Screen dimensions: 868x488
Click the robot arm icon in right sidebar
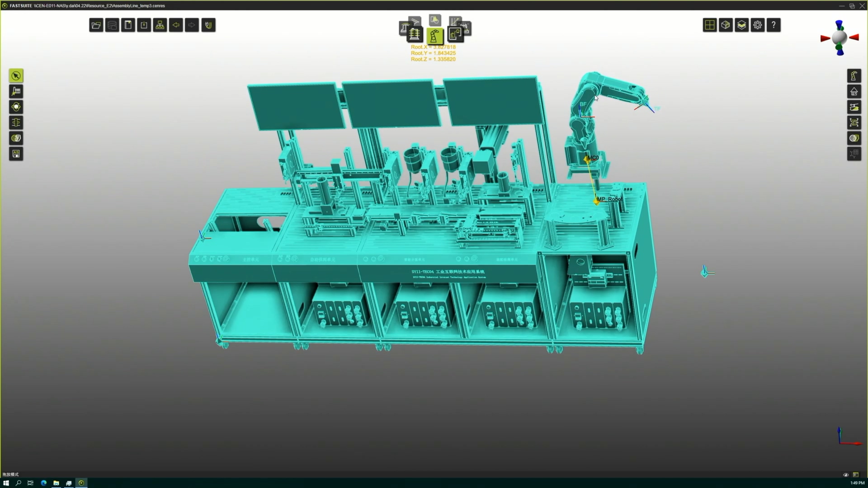click(x=854, y=76)
